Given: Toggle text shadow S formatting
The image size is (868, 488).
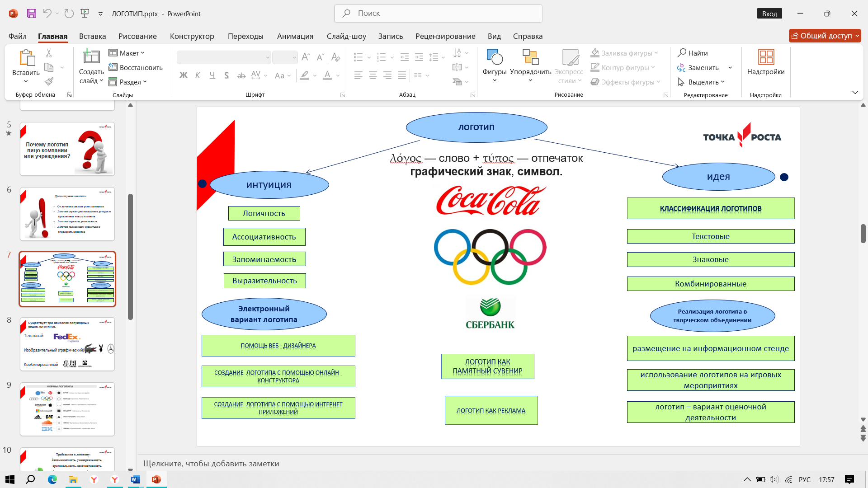Looking at the screenshot, I should (226, 75).
